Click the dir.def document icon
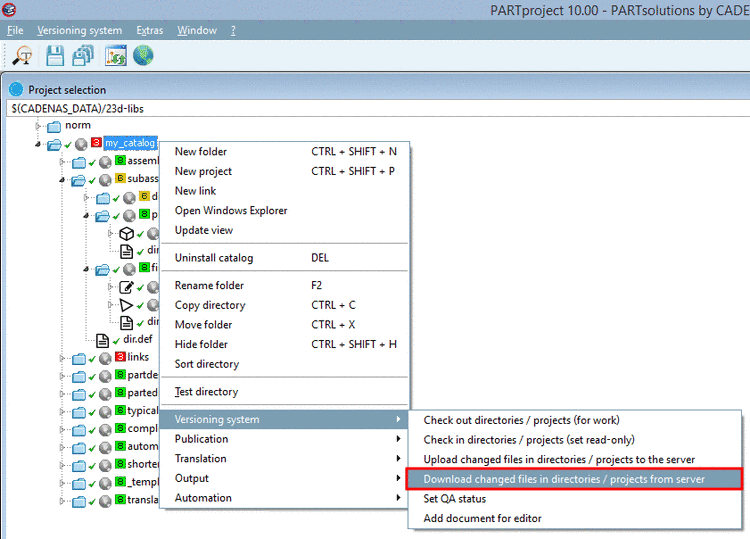This screenshot has height=539, width=750. 102,341
